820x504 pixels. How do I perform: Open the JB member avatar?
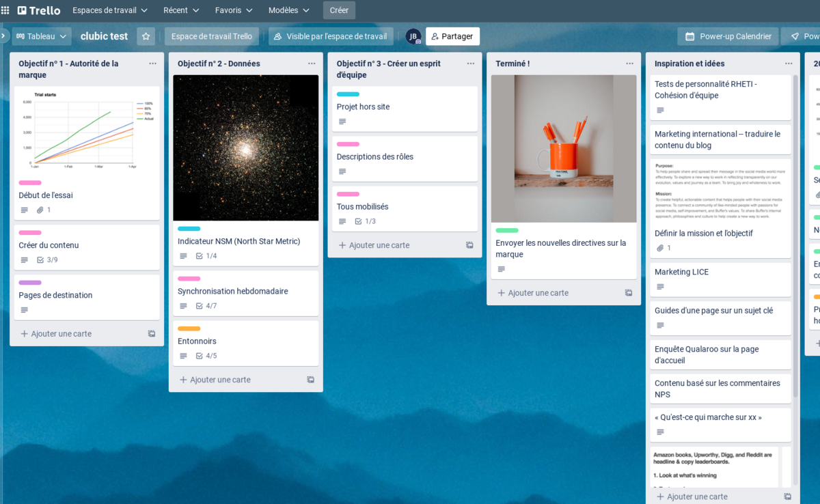click(x=413, y=36)
